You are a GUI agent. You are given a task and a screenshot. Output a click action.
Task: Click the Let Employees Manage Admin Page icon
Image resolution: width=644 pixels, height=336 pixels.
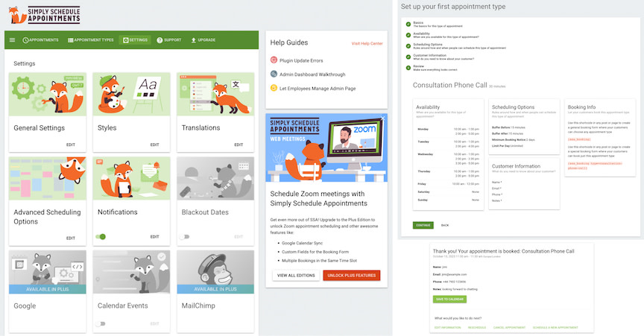pos(274,88)
